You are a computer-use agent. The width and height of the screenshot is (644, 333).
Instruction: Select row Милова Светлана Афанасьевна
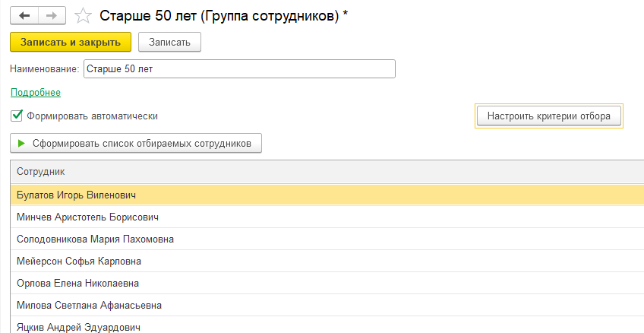(x=327, y=306)
